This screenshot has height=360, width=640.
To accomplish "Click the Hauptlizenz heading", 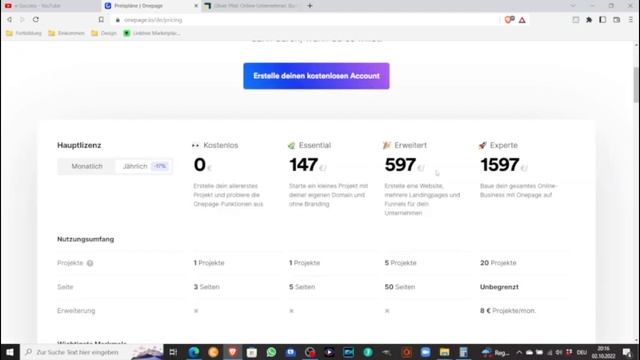I will tap(79, 145).
